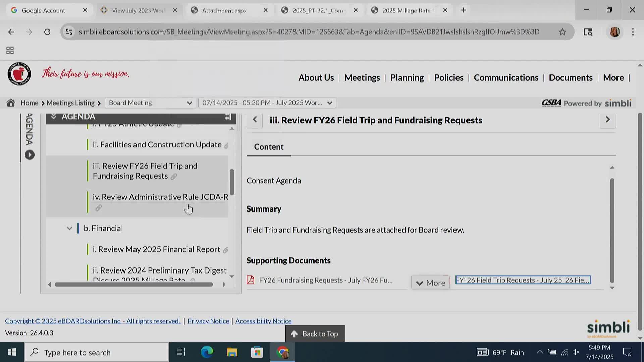This screenshot has height=362, width=644.
Task: Bookmark the page with the star icon
Action: pos(562,32)
